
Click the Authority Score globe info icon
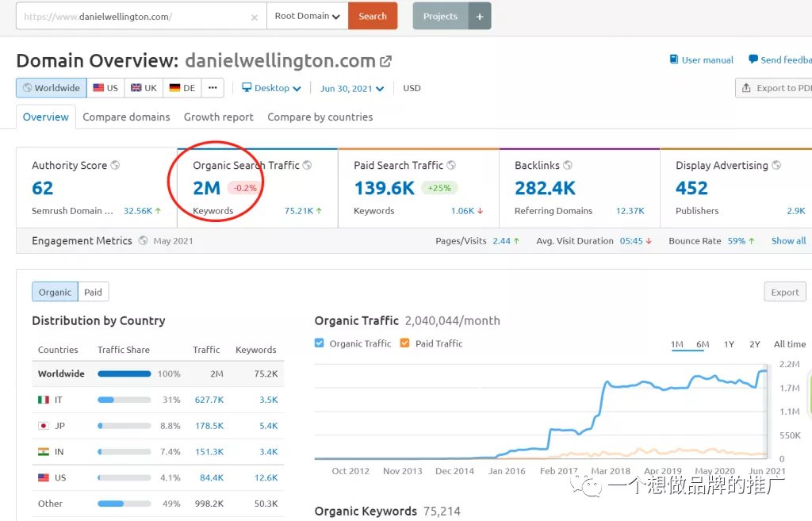pyautogui.click(x=115, y=165)
